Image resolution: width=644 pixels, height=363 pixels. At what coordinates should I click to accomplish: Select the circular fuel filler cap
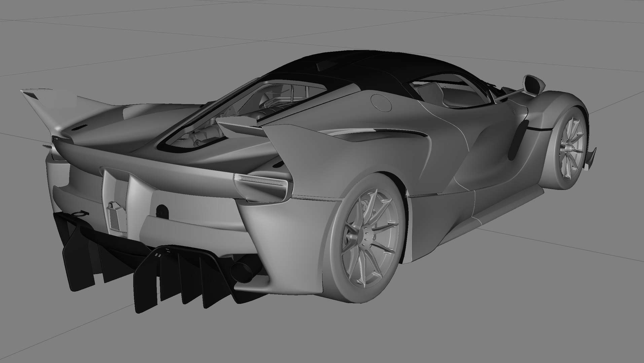coord(382,103)
